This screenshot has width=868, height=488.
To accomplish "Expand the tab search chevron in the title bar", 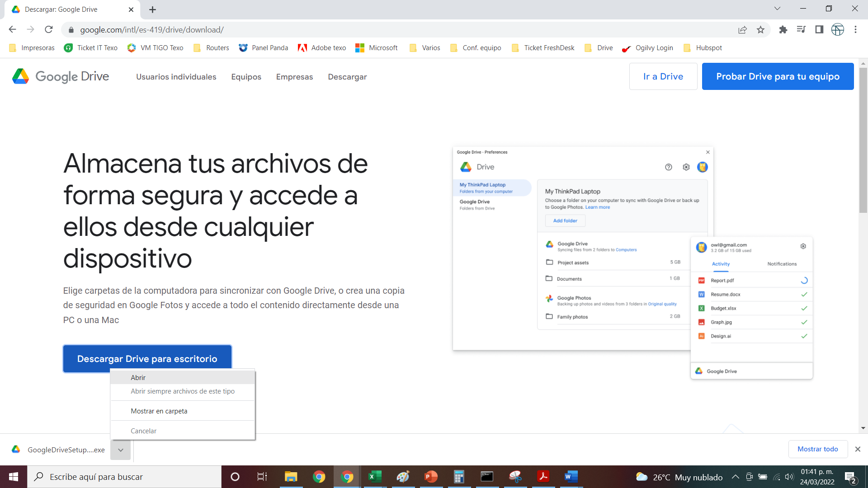I will tap(777, 9).
